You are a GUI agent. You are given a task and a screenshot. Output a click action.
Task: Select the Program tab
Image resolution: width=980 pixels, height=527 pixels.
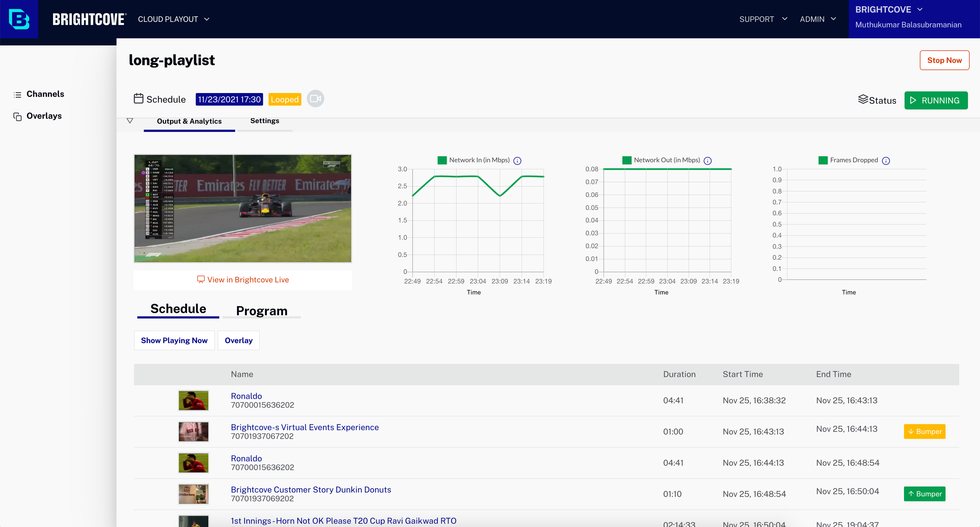tap(262, 311)
